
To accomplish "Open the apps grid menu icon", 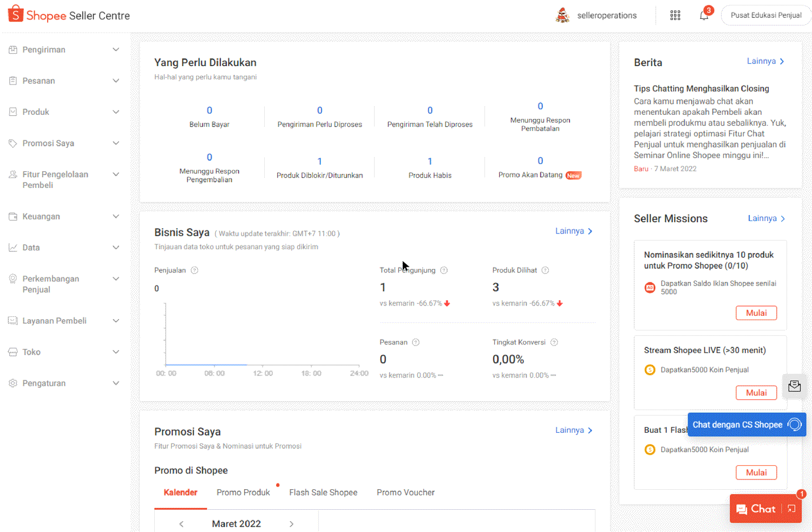I will pyautogui.click(x=675, y=16).
